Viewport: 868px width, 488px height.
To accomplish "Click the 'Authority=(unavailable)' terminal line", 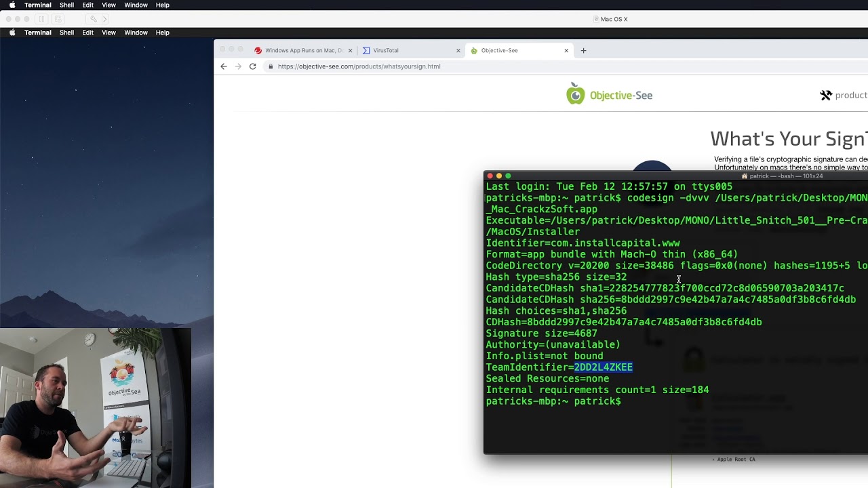I will 553,344.
